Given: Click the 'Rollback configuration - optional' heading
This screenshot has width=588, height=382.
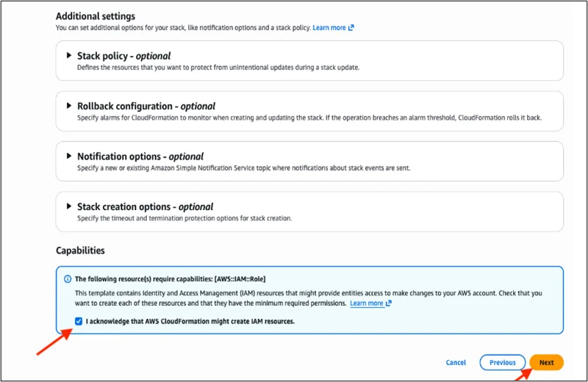Looking at the screenshot, I should click(x=146, y=106).
